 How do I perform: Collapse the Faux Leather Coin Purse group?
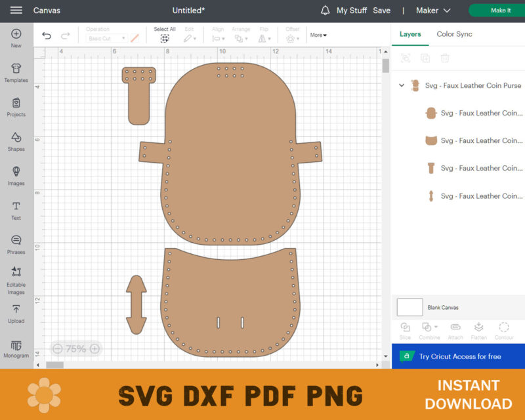click(x=402, y=85)
